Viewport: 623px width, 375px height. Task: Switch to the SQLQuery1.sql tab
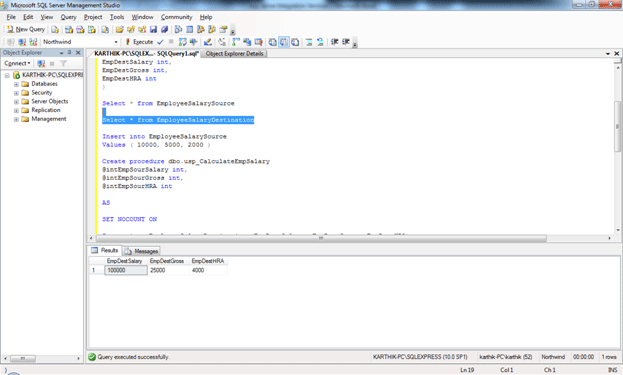tap(146, 53)
